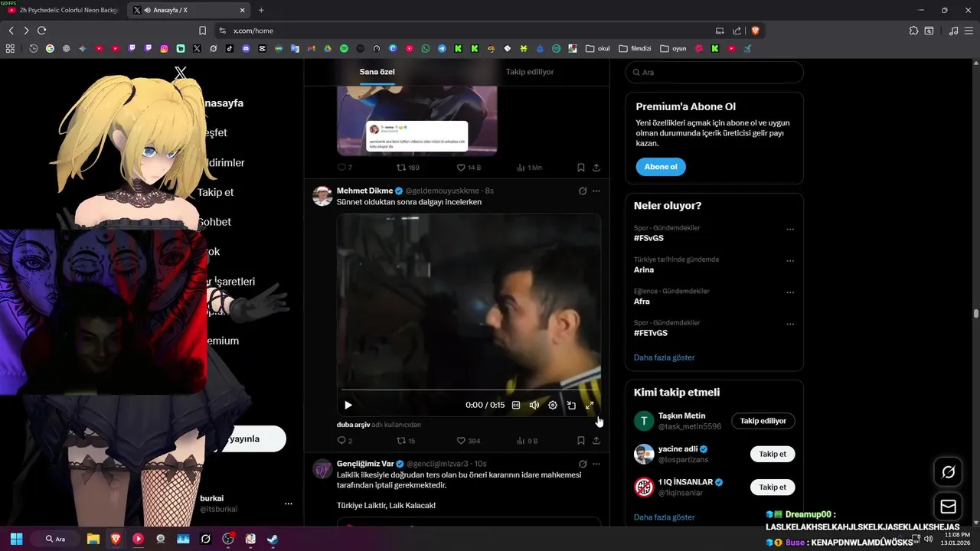
Task: View analytics of Mehmet Dikme's post (9 B)
Action: 528,441
